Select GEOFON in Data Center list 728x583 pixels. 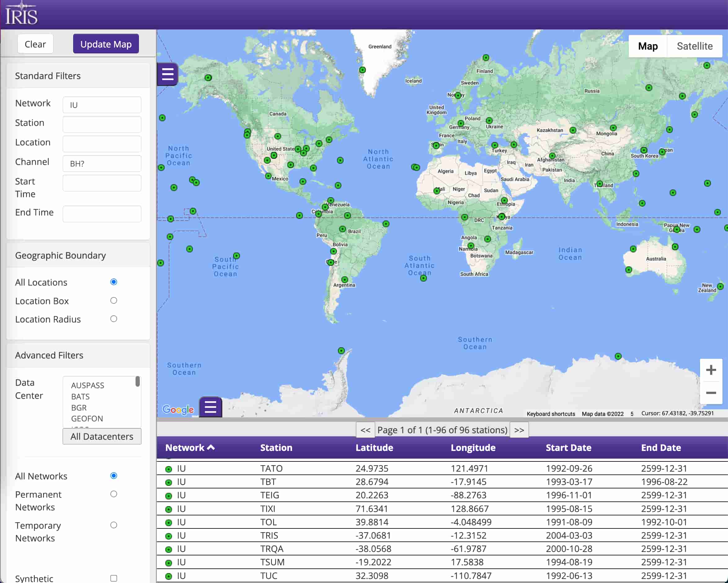coord(87,419)
